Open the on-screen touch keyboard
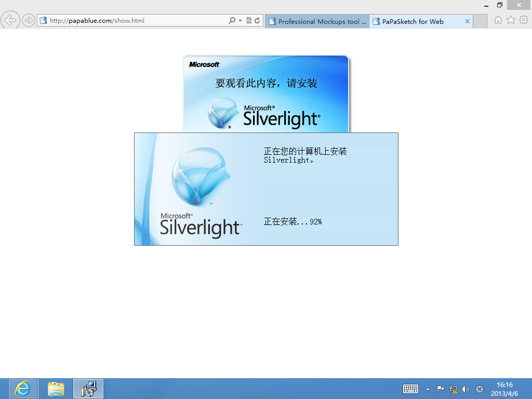This screenshot has height=399, width=532. point(410,389)
